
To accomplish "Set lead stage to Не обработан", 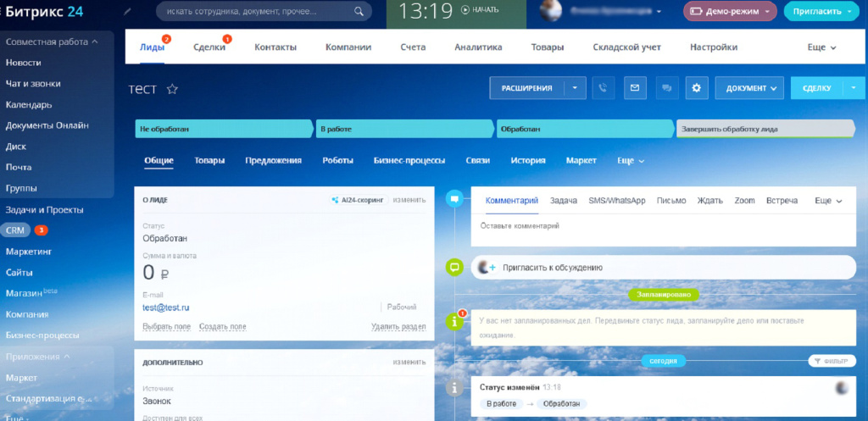I will (x=224, y=129).
